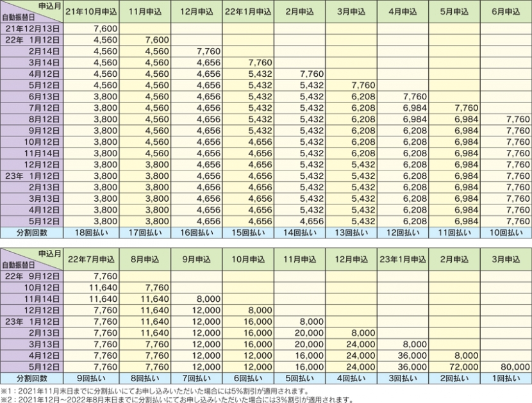Select the 7回払い footer cell

[196, 379]
